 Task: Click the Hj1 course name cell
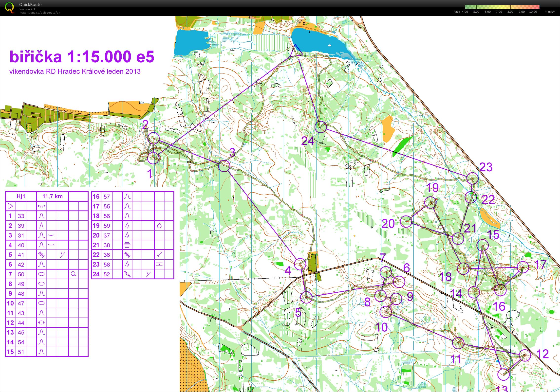(x=21, y=196)
